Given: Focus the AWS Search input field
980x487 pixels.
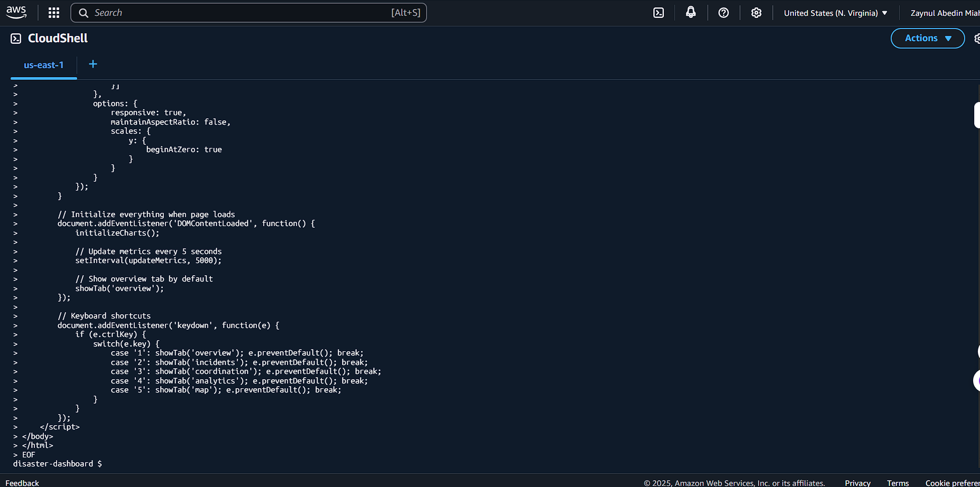Looking at the screenshot, I should [248, 13].
